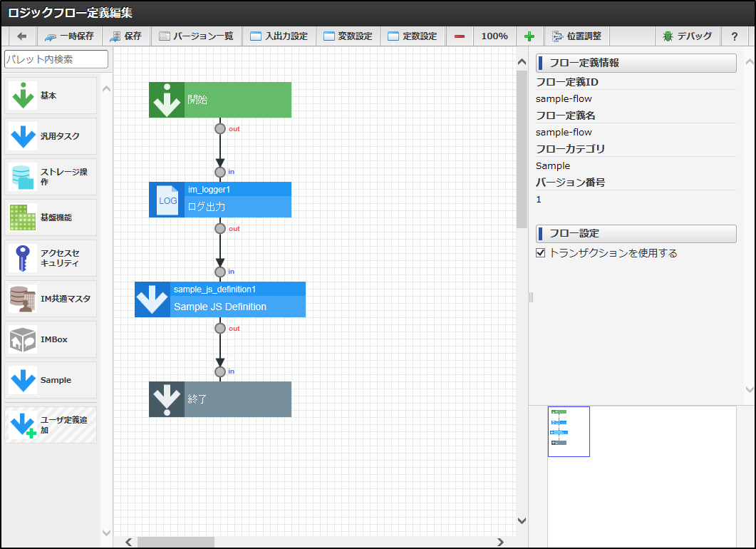The height and width of the screenshot is (549, 756).
Task: Click the フロー定義名 label
Action: [x=565, y=116]
